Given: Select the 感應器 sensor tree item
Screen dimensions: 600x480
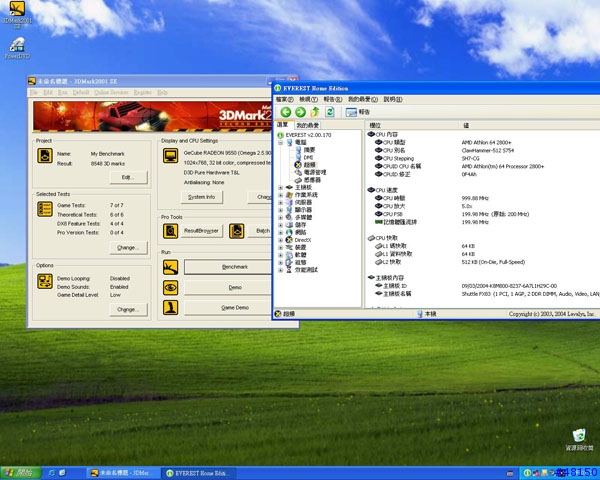Looking at the screenshot, I should pos(312,180).
